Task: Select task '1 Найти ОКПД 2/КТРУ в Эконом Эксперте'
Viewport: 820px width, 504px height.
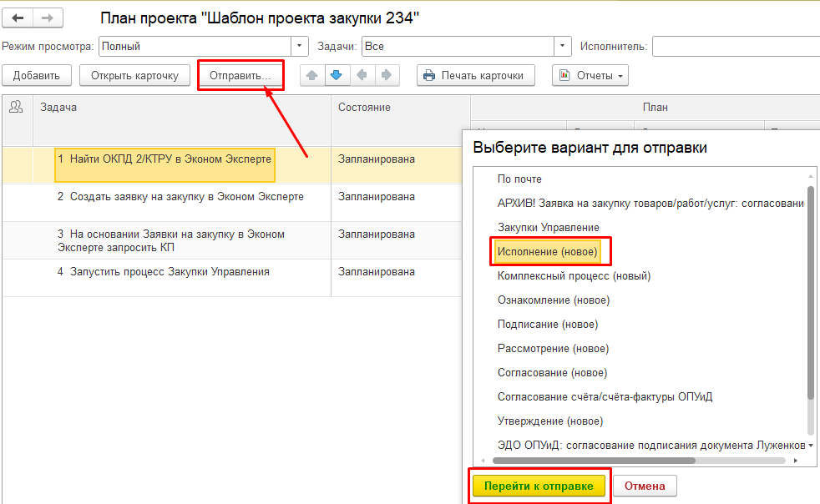Action: pyautogui.click(x=165, y=165)
